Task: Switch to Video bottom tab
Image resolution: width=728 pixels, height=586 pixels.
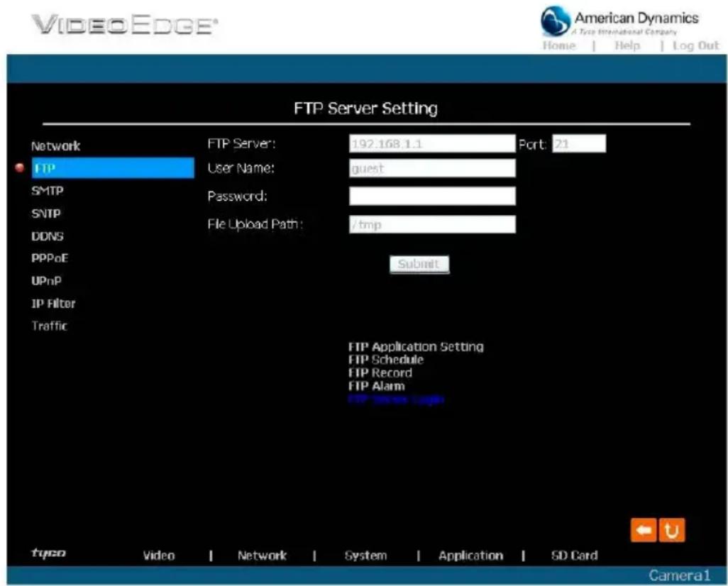Action: [159, 555]
